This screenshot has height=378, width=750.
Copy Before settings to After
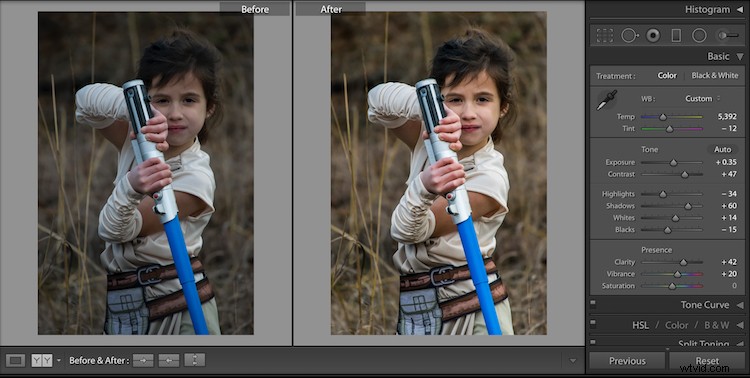(143, 360)
